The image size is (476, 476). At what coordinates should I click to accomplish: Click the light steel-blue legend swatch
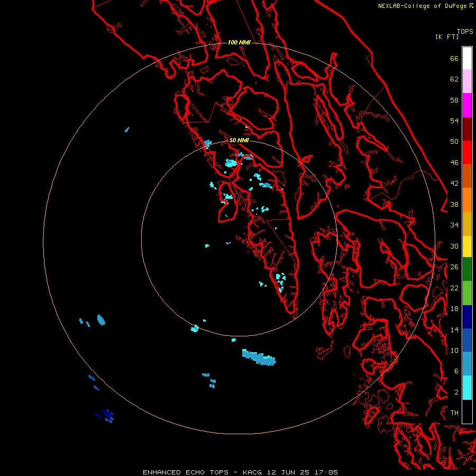click(x=467, y=364)
